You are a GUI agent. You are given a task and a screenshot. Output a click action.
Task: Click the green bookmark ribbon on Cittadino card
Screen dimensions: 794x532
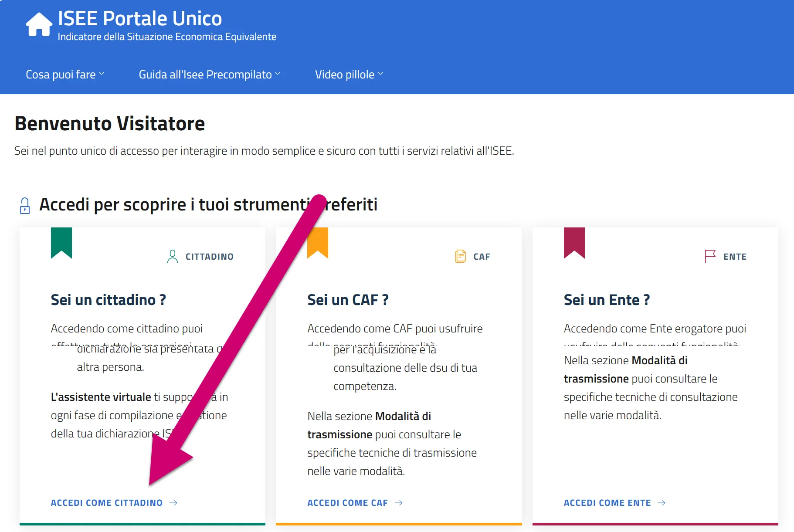(61, 242)
